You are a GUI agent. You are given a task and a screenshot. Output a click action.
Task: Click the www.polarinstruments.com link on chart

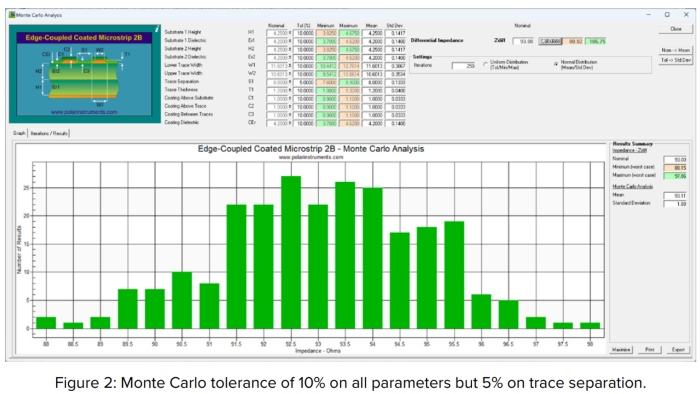(x=311, y=158)
